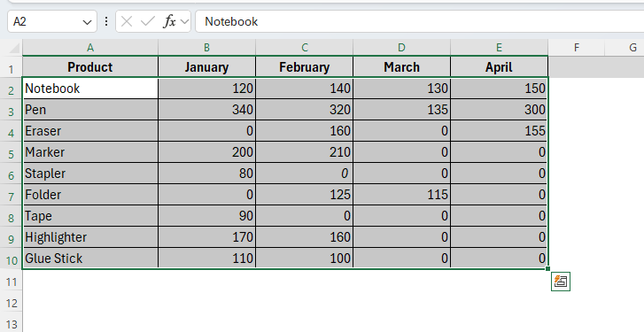The width and height of the screenshot is (644, 332).
Task: Select column B header
Action: [x=206, y=48]
